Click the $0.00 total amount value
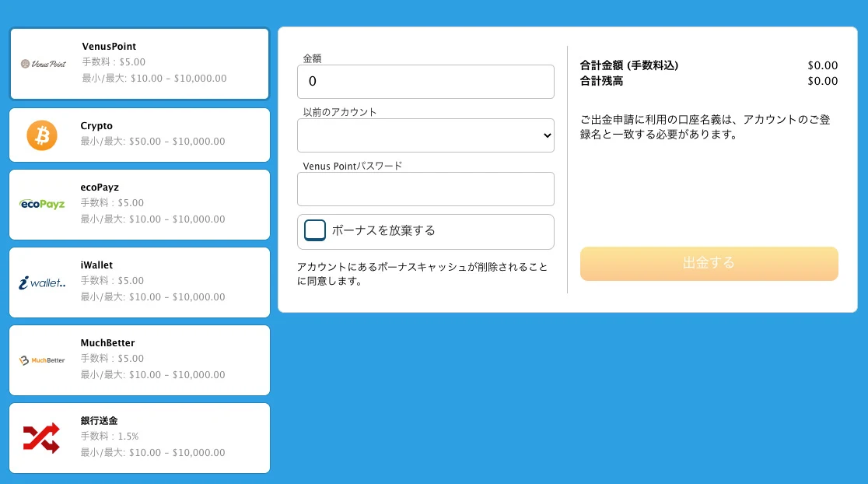Viewport: 868px width, 484px height. coord(823,65)
